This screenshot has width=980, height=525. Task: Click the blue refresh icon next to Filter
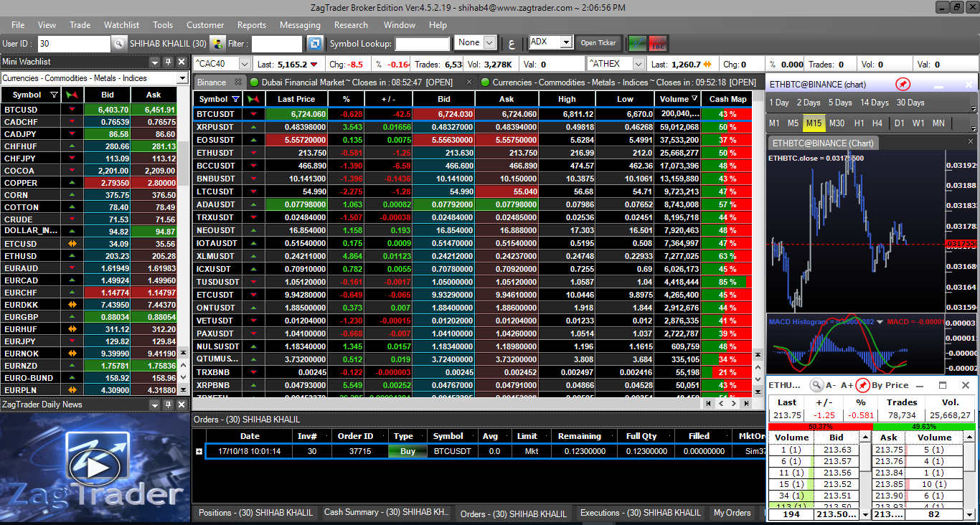pyautogui.click(x=315, y=44)
